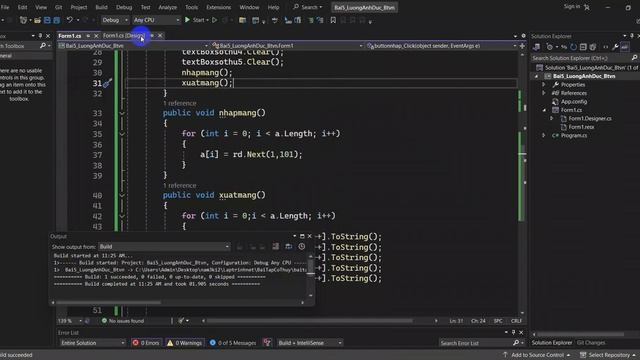Click the screwdriver quick action icon on line 31
Viewport: 640px width, 360px height.
[x=107, y=83]
